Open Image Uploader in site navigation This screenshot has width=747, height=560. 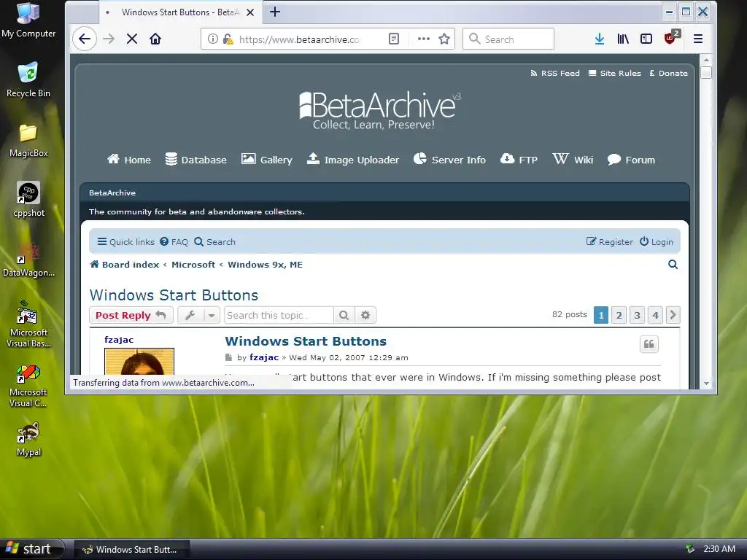point(352,160)
